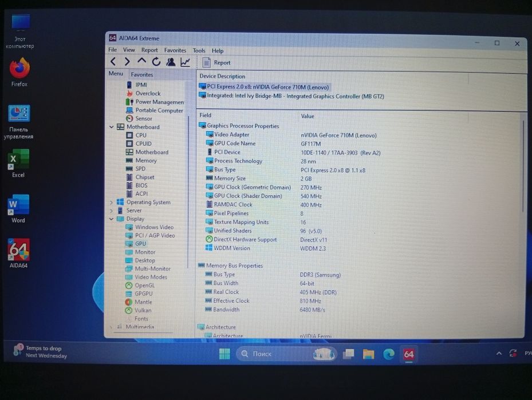Select Overclock in the tree
The image size is (532, 400).
click(143, 93)
